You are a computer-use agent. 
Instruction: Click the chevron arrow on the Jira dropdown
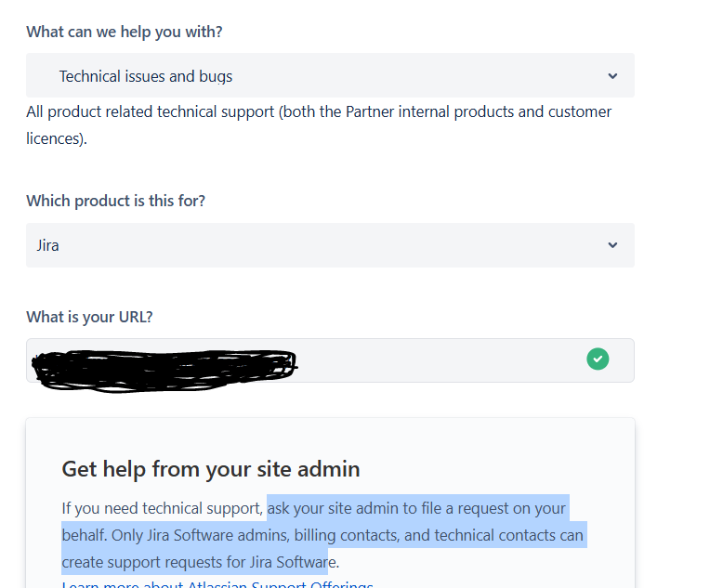612,245
